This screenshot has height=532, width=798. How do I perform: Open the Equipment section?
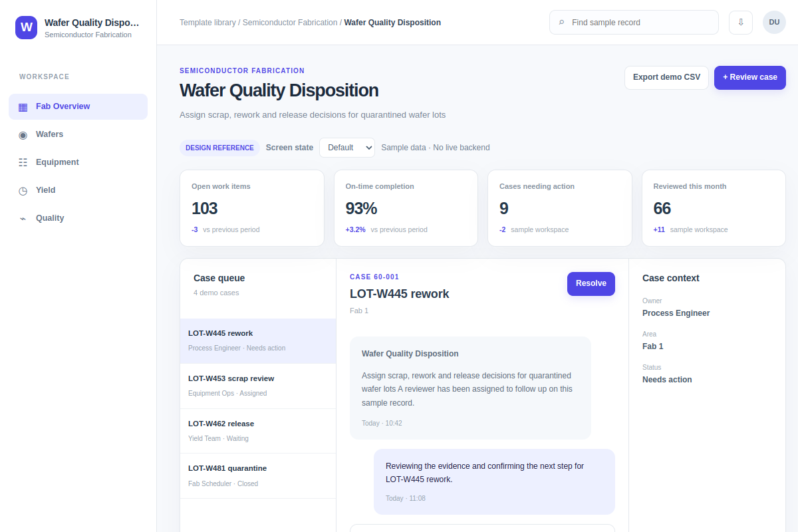(x=78, y=162)
